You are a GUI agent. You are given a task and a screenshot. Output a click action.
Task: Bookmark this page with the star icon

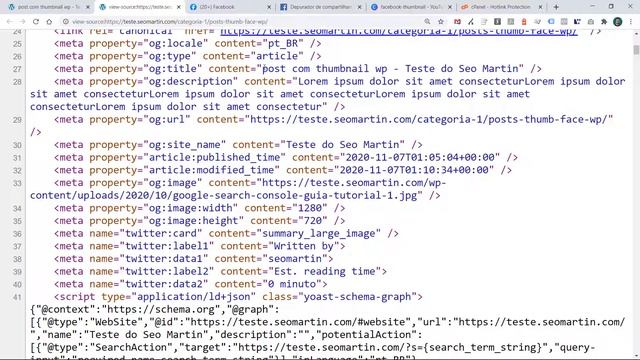441,22
